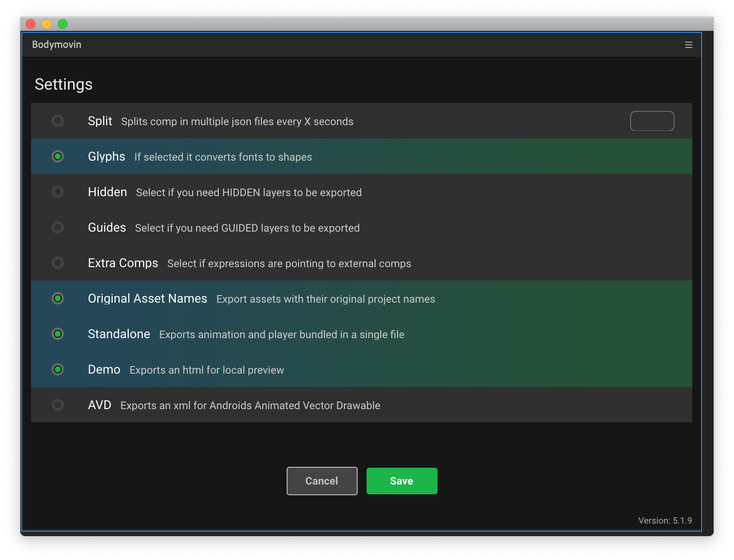Click the 'Bodymovin' panel title
The image size is (734, 560).
pos(56,45)
